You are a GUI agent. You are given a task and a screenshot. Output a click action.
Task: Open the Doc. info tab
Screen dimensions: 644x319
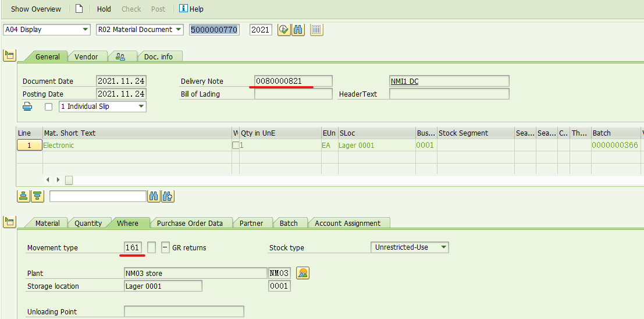tap(159, 56)
